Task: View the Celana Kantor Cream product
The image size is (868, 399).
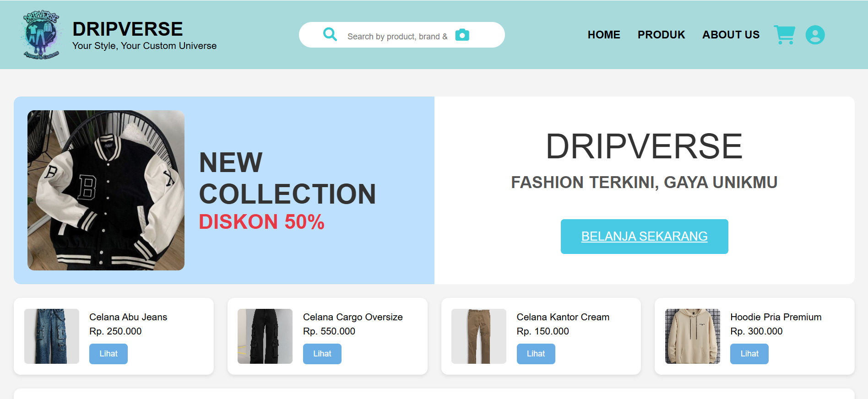Action: coord(536,354)
